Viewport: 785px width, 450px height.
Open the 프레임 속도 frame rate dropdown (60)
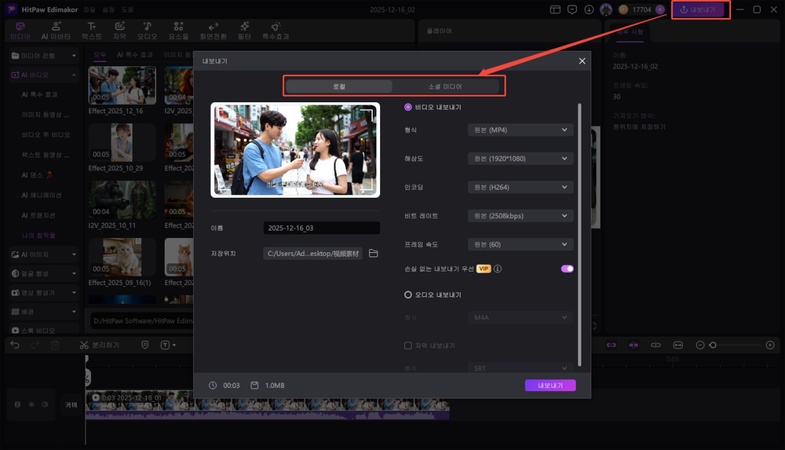[x=520, y=244]
